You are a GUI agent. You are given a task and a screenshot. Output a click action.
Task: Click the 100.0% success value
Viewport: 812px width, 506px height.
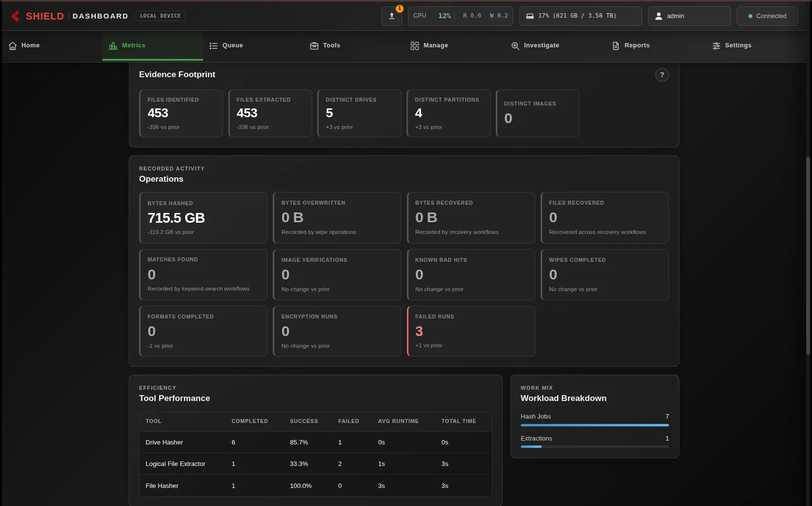(301, 485)
